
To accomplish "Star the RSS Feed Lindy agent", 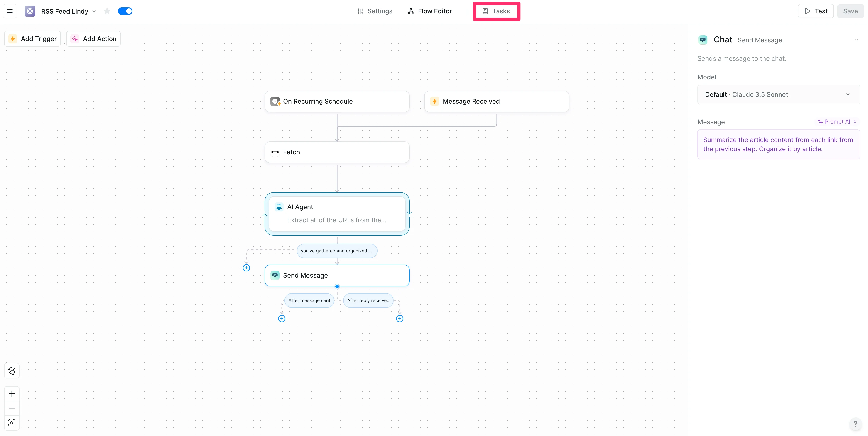I will pyautogui.click(x=107, y=11).
